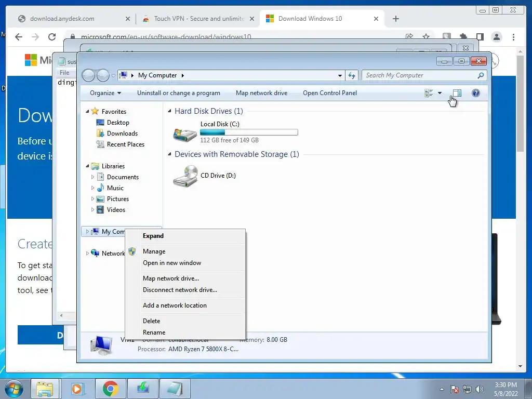Open Windows Explorer from the taskbar
This screenshot has width=532, height=399.
pyautogui.click(x=45, y=389)
